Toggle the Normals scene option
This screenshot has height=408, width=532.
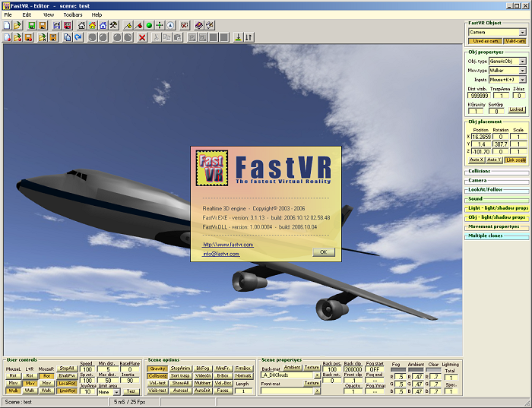tap(243, 376)
